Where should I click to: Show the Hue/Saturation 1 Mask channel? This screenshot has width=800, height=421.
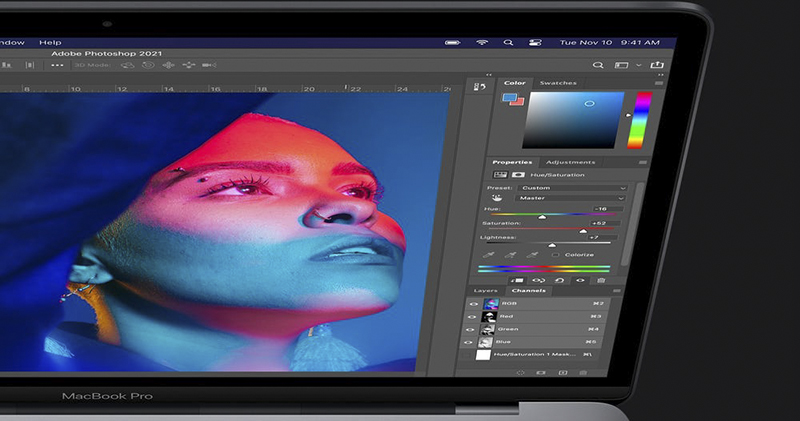click(466, 355)
